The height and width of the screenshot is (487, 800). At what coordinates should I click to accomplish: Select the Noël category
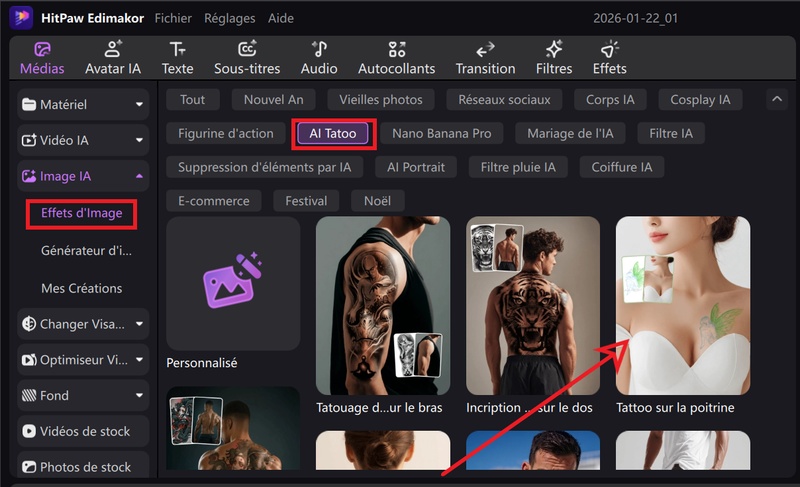[378, 201]
